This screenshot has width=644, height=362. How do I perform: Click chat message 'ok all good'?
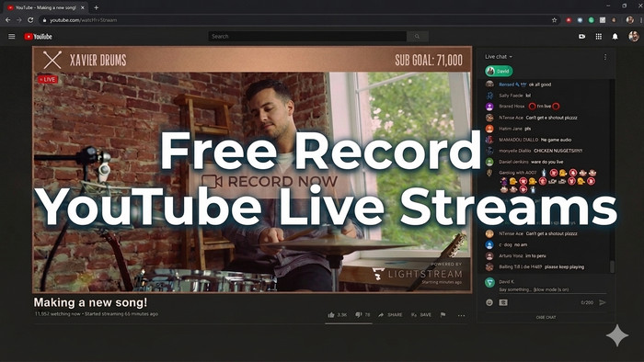click(x=540, y=85)
